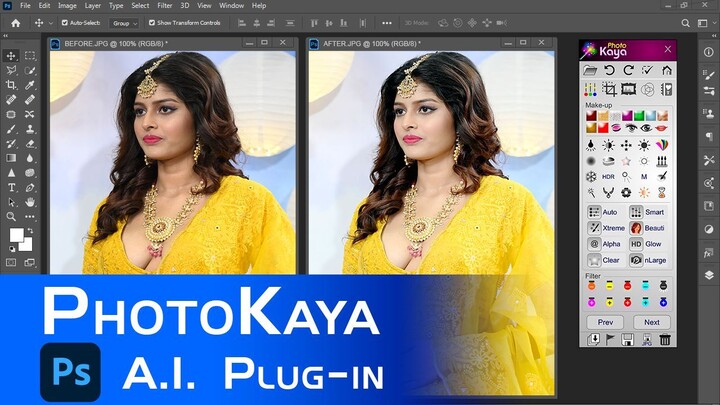Screen dimensions: 720x405
Task: Choose the Clone Stamp tool
Action: (x=30, y=129)
